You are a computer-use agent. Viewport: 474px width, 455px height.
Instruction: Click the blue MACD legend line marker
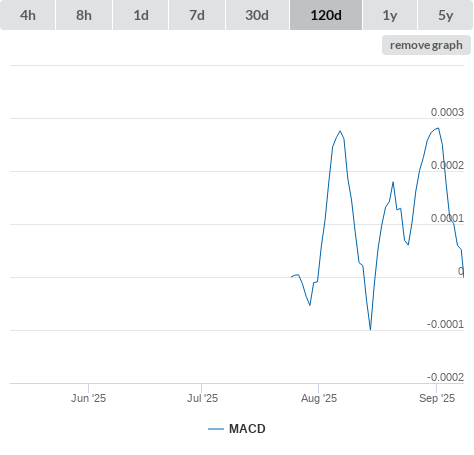click(216, 429)
